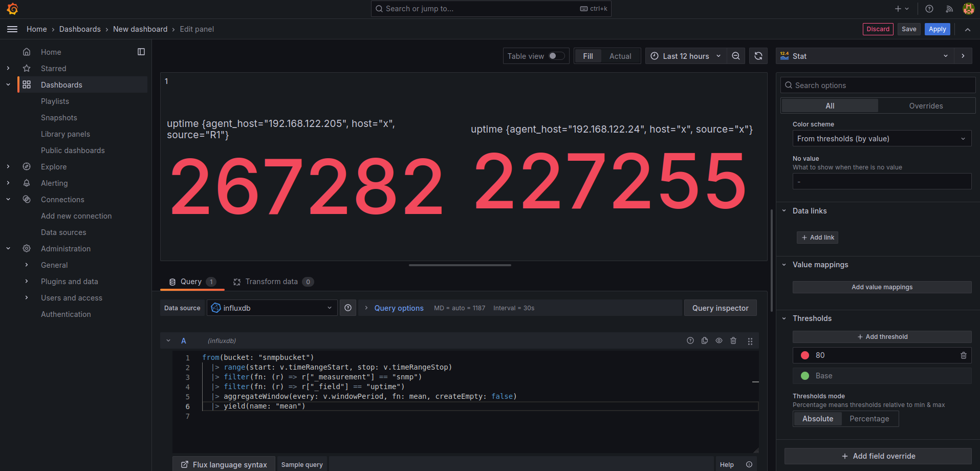Click the Grafana logo icon
The width and height of the screenshot is (980, 471).
(x=12, y=9)
